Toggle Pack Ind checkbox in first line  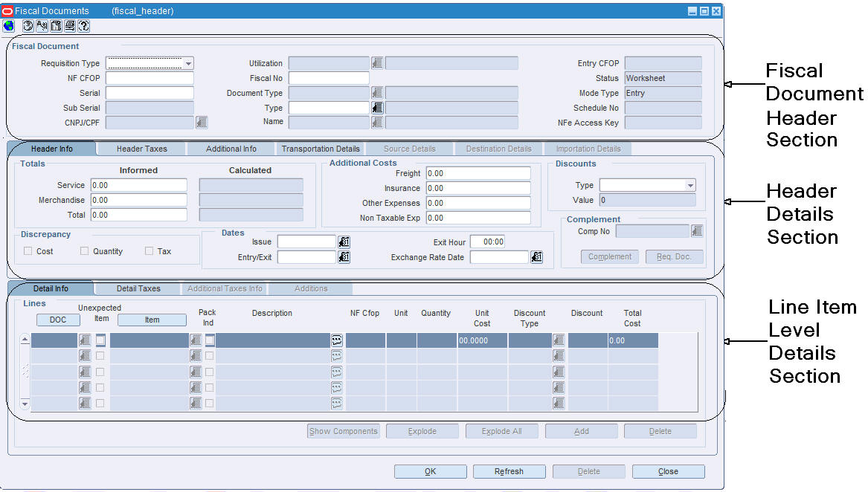[x=210, y=340]
